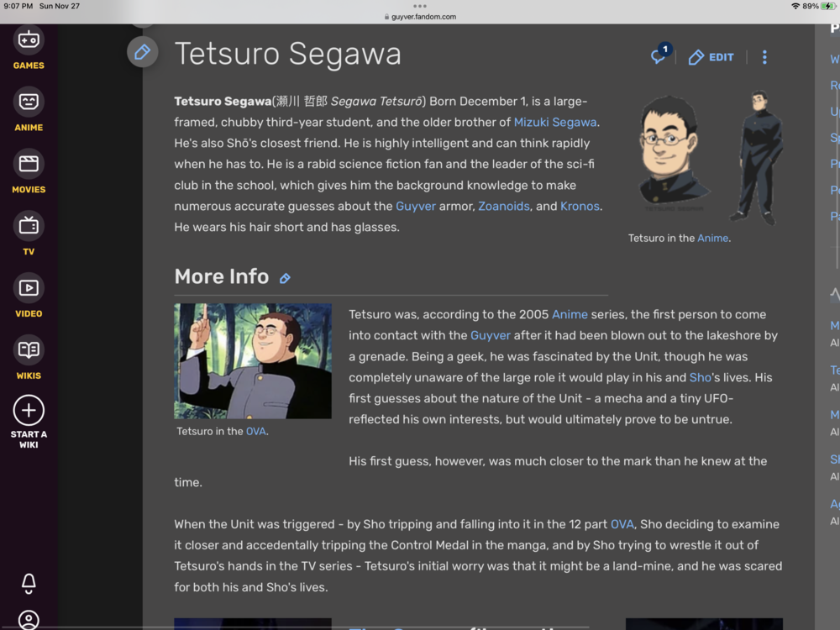Image resolution: width=840 pixels, height=630 pixels.
Task: Open the TV section icon
Action: [29, 226]
